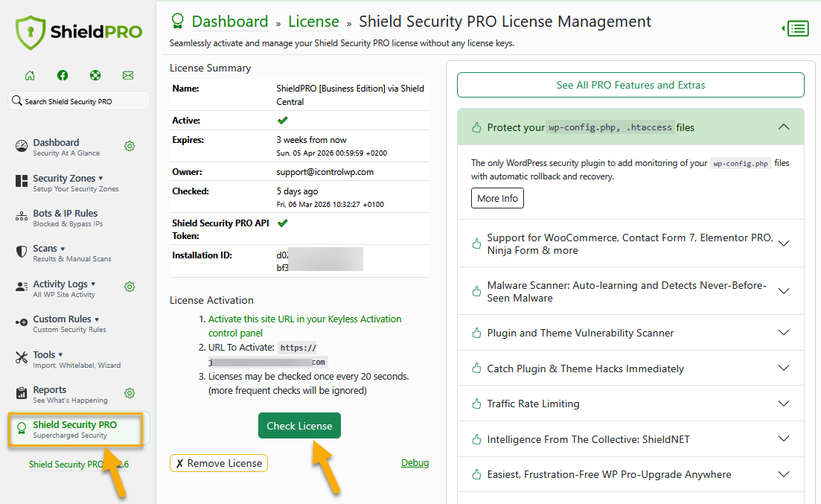
Task: Click the search magnifier icon
Action: tap(17, 101)
